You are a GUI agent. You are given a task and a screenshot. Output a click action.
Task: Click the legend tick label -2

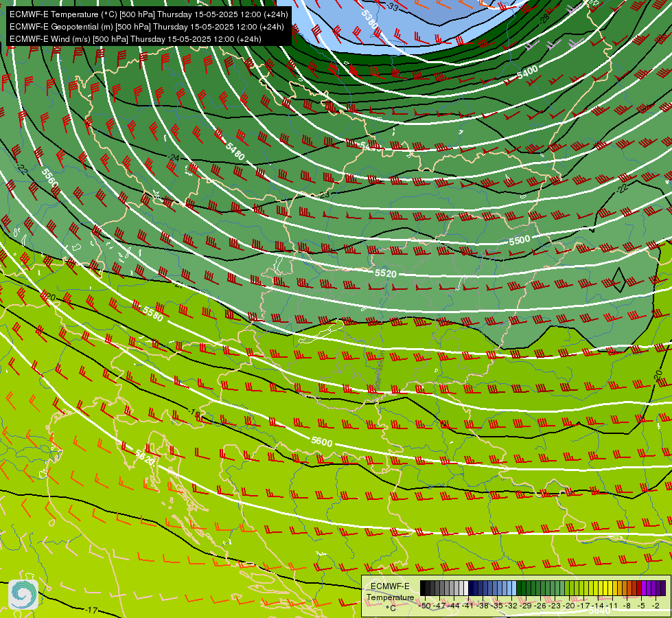(656, 606)
